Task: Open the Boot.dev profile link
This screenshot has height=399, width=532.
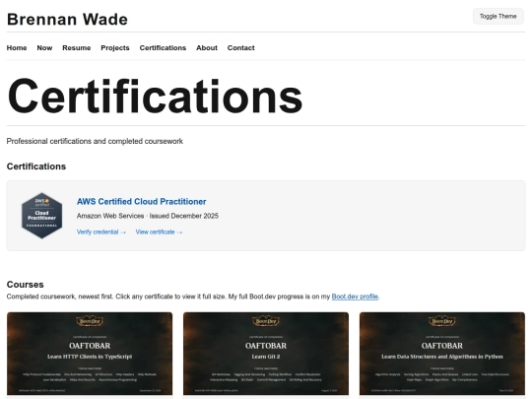Action: pos(355,297)
